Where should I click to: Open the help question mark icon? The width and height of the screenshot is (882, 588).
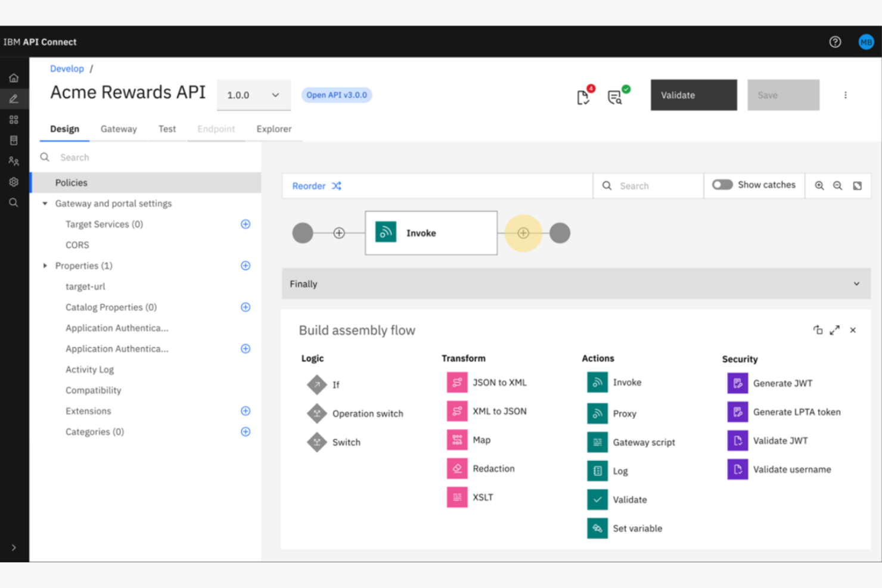coord(835,42)
